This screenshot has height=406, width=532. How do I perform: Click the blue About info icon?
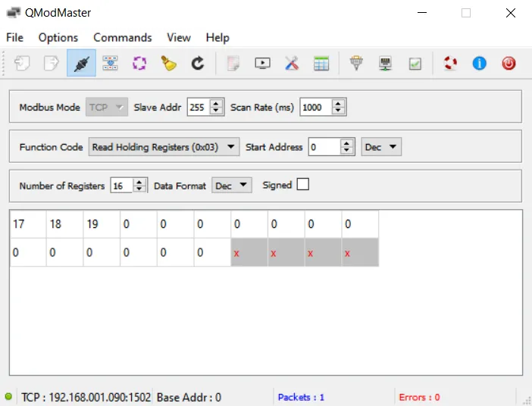click(479, 64)
